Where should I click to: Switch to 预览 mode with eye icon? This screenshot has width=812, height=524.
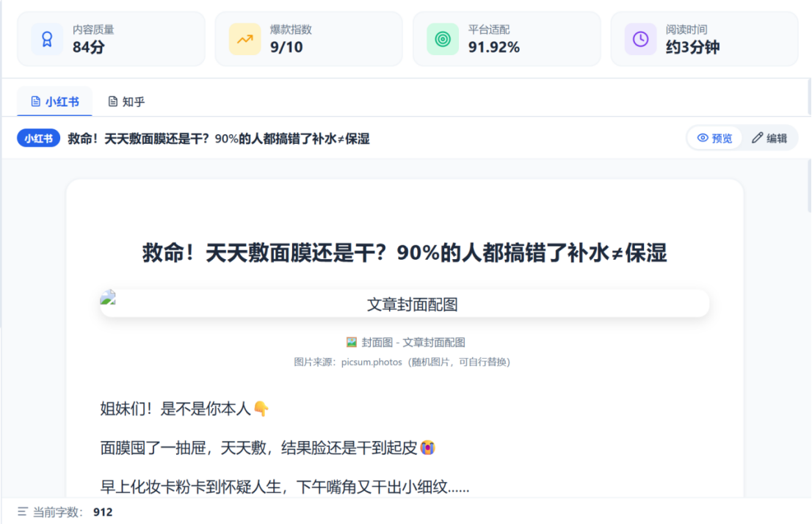pos(714,138)
